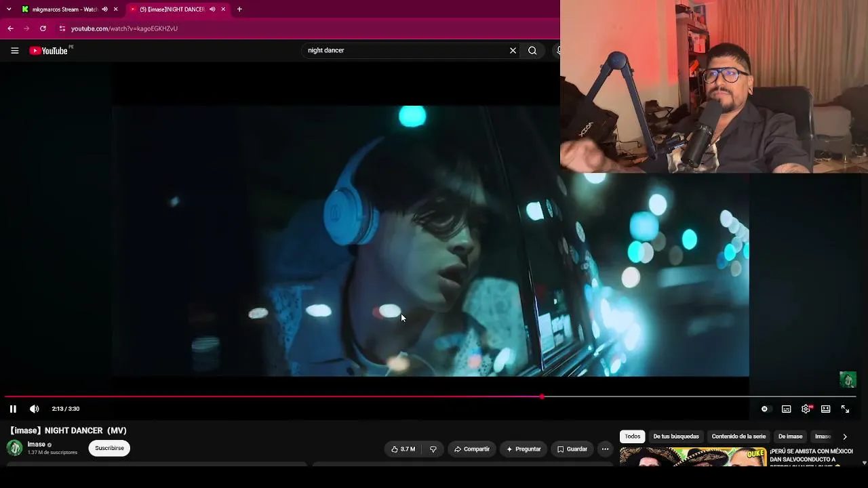Open the YouTube hamburger guide menu

pyautogui.click(x=15, y=51)
